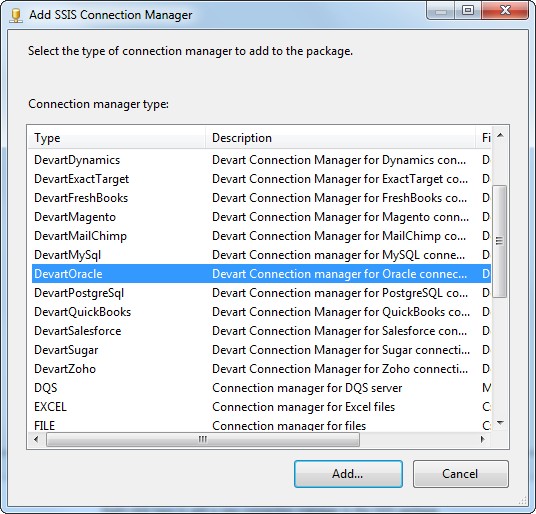Screen dimensions: 536x514
Task: Pick DevartPostgreSql connection manager
Action: [x=262, y=293]
